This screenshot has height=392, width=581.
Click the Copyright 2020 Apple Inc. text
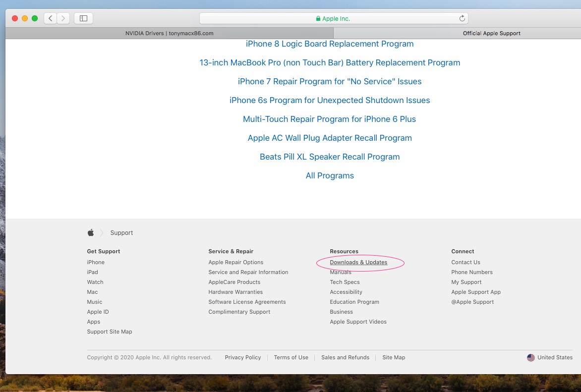[149, 357]
